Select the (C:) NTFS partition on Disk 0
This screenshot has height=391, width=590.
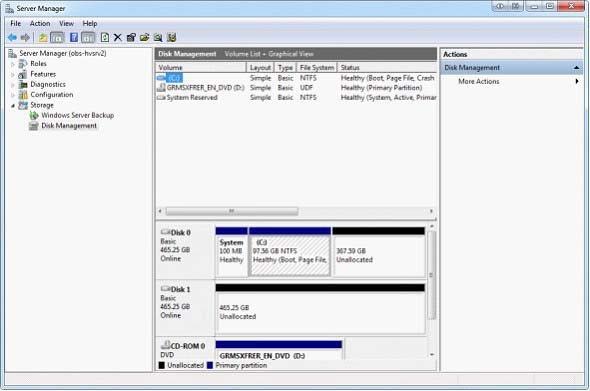tap(290, 252)
